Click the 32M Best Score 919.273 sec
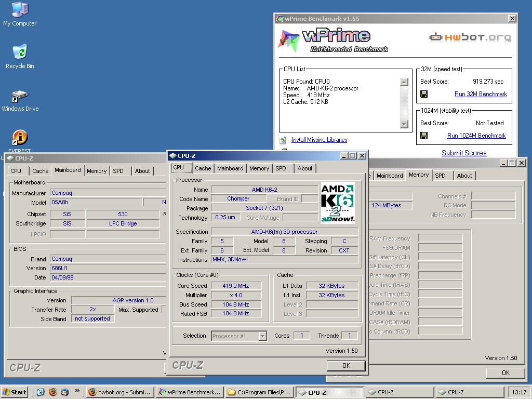The image size is (532, 399). [488, 82]
